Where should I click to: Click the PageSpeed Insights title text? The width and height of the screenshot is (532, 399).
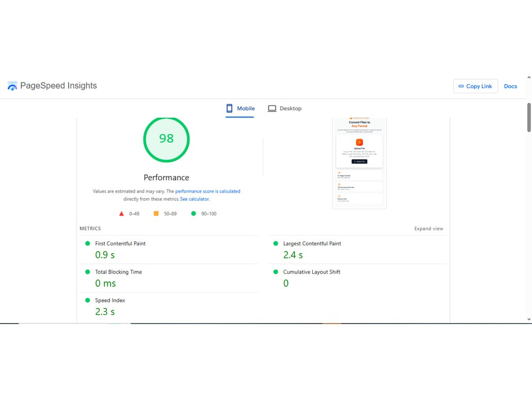[x=59, y=86]
